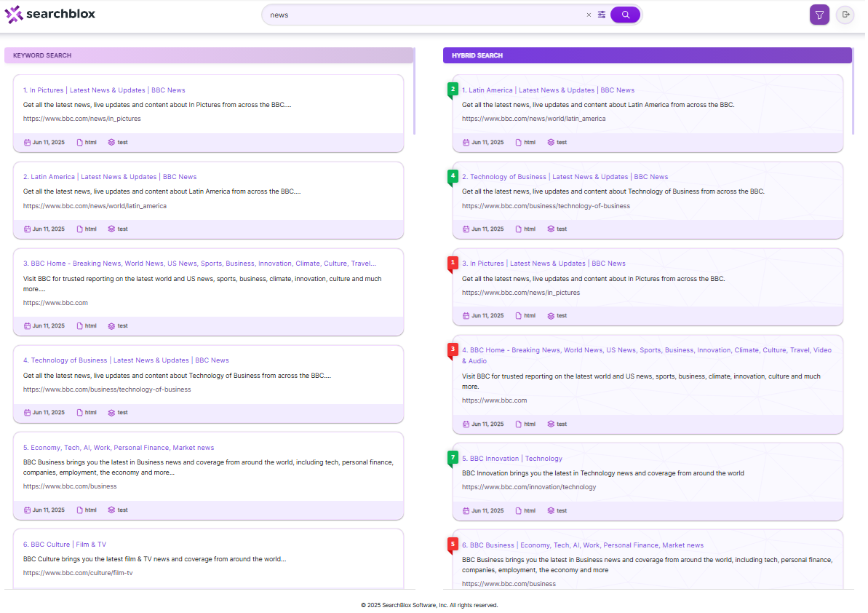Open the filter funnel button

(821, 15)
